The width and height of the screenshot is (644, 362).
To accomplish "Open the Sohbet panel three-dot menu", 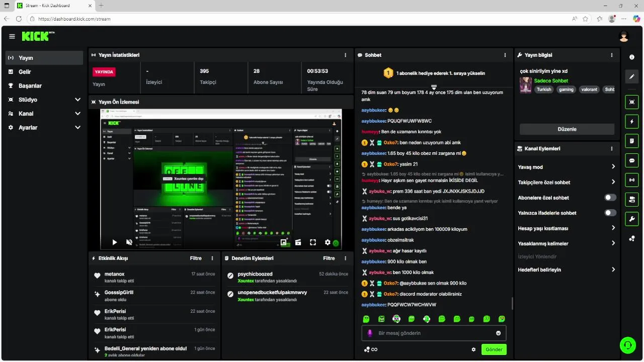I will click(x=505, y=55).
